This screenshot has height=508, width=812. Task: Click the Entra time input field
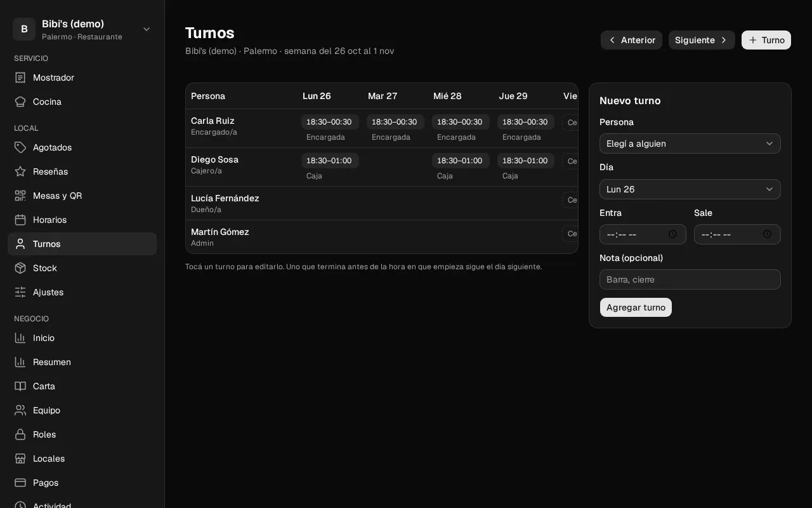pyautogui.click(x=643, y=234)
